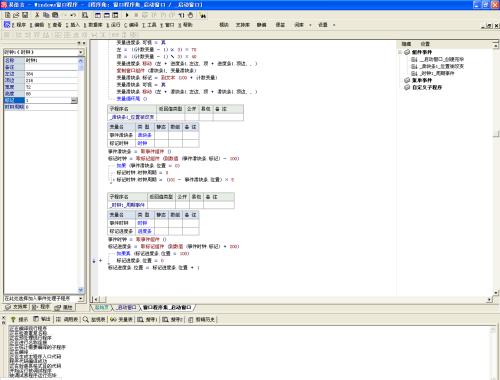Click the Open file toolbar icon
This screenshot has height=380, width=500.
(x=16, y=15)
